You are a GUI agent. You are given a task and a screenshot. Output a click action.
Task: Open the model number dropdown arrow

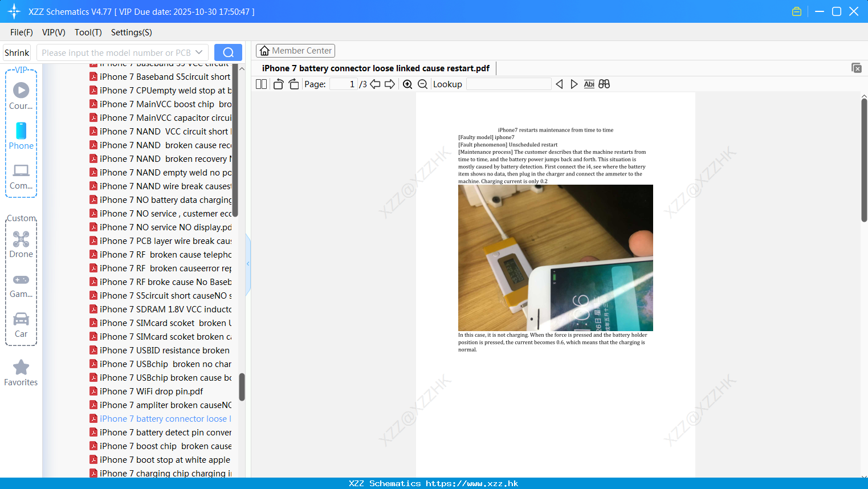coord(199,52)
